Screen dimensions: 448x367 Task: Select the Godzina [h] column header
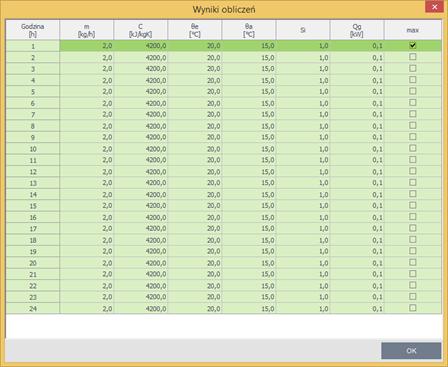pyautogui.click(x=33, y=30)
